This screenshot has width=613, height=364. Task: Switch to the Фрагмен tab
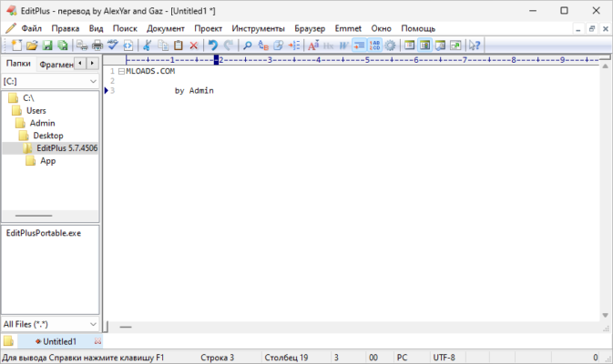pyautogui.click(x=56, y=64)
